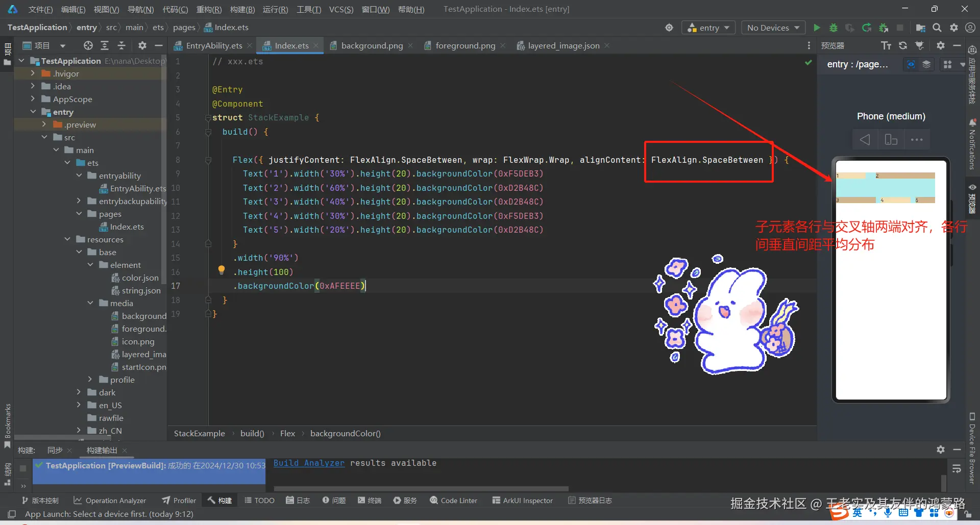Collapse all nodes in project panel
This screenshot has height=525, width=980.
[121, 45]
